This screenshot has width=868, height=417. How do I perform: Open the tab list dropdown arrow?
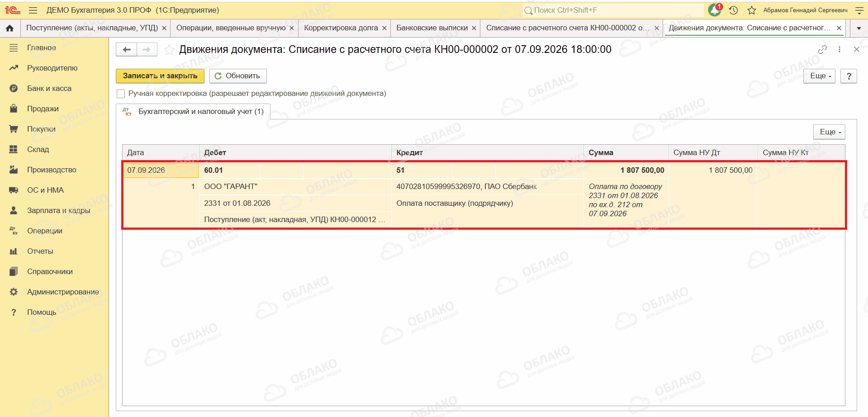point(859,28)
